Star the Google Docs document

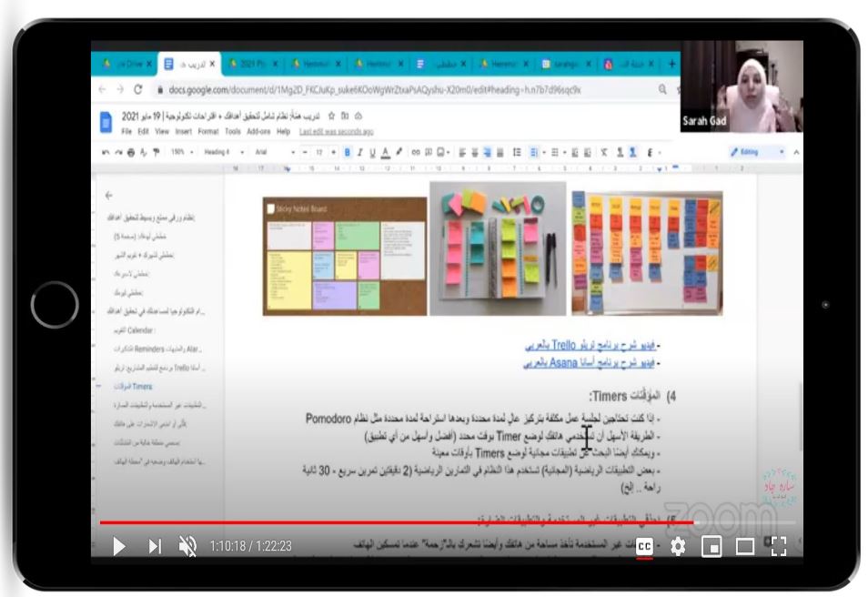coord(332,116)
